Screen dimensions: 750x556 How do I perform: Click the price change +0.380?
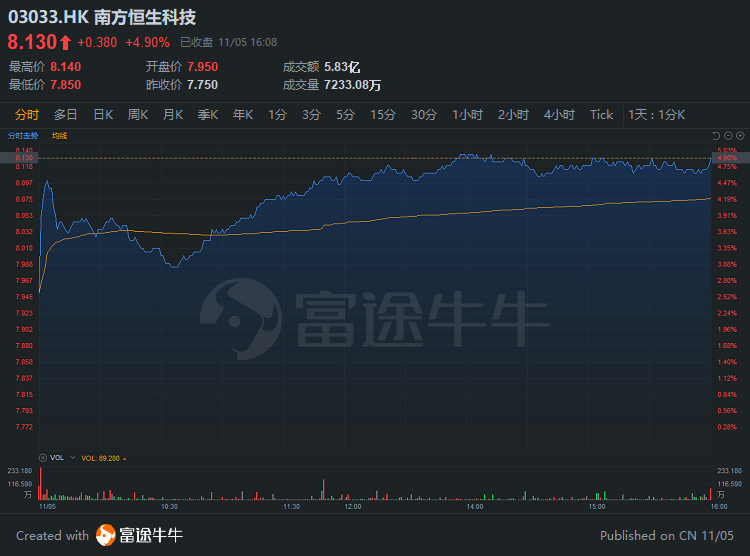tap(97, 43)
